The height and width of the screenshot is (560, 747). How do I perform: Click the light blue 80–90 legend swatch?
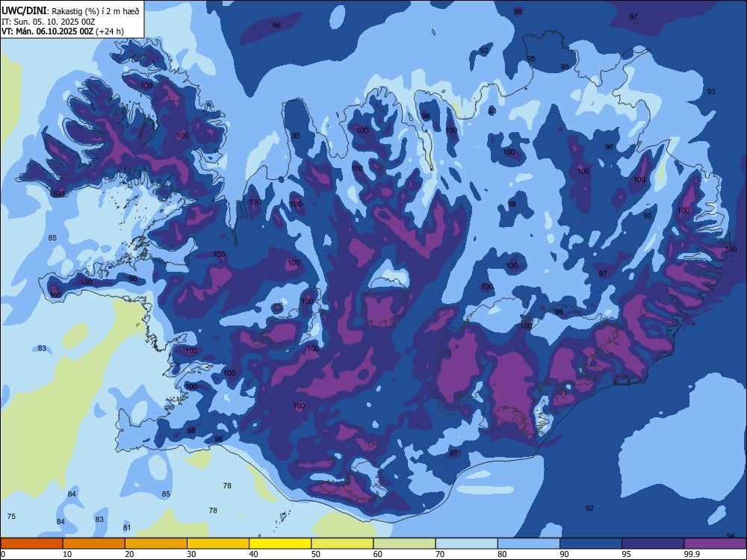click(x=529, y=544)
